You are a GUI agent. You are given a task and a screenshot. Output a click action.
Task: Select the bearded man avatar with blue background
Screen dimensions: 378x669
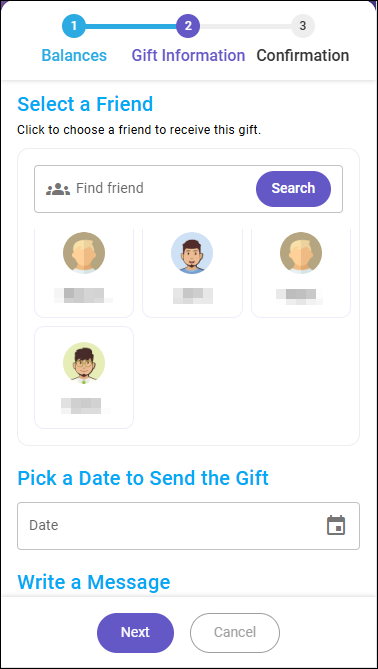[192, 253]
